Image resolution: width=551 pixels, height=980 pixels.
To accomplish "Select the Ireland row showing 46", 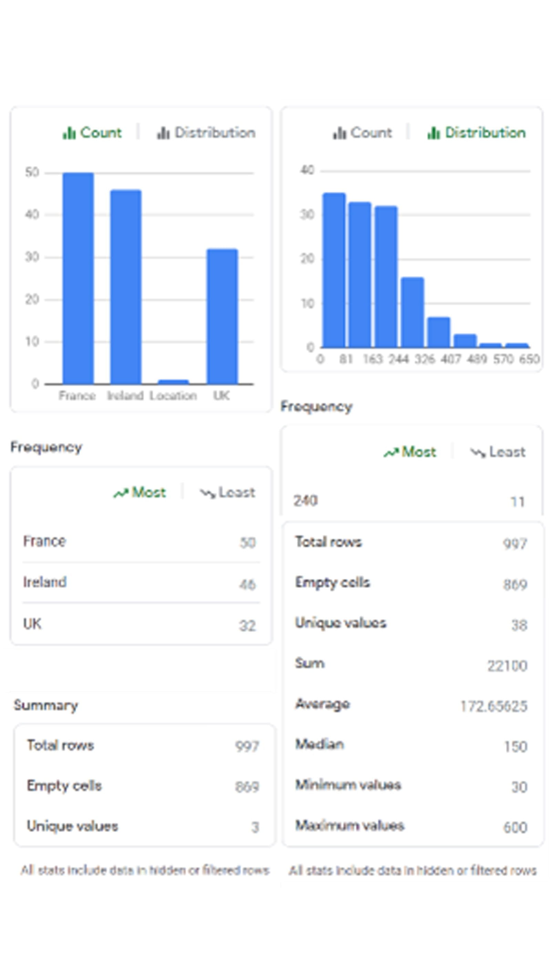I will (x=139, y=583).
